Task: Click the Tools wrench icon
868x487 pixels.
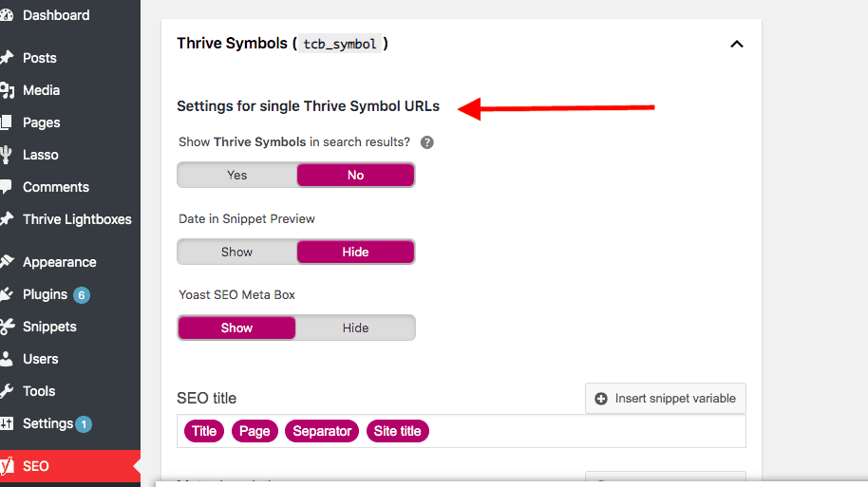Action: click(7, 391)
